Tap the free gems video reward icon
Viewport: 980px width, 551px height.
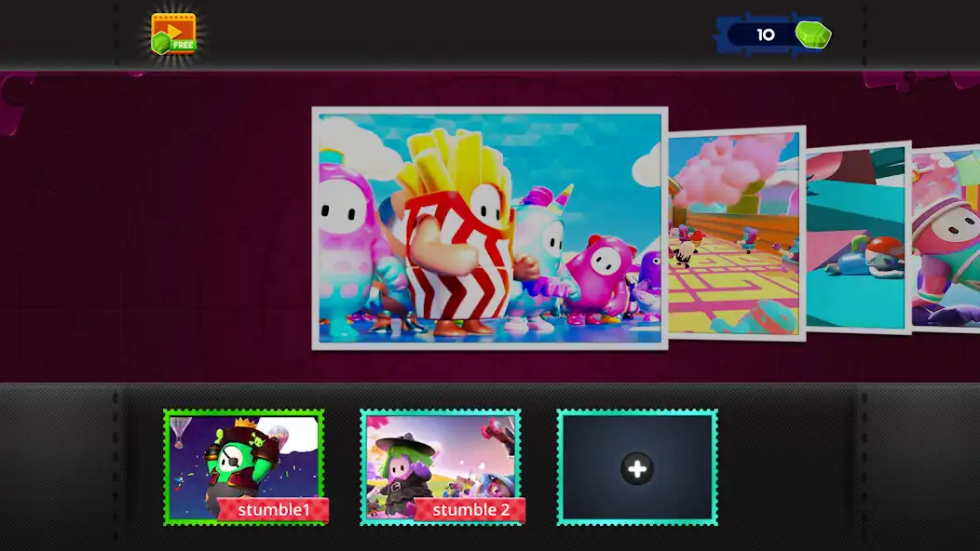(173, 34)
